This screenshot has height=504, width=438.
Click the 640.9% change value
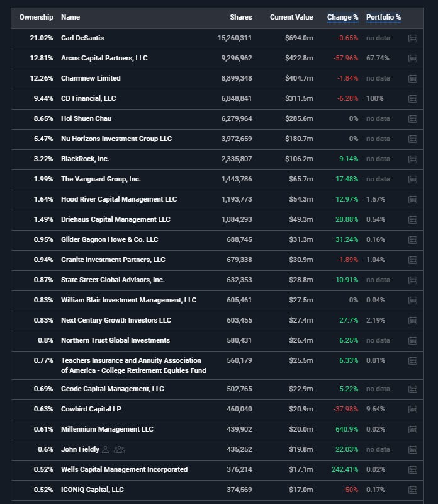(347, 429)
